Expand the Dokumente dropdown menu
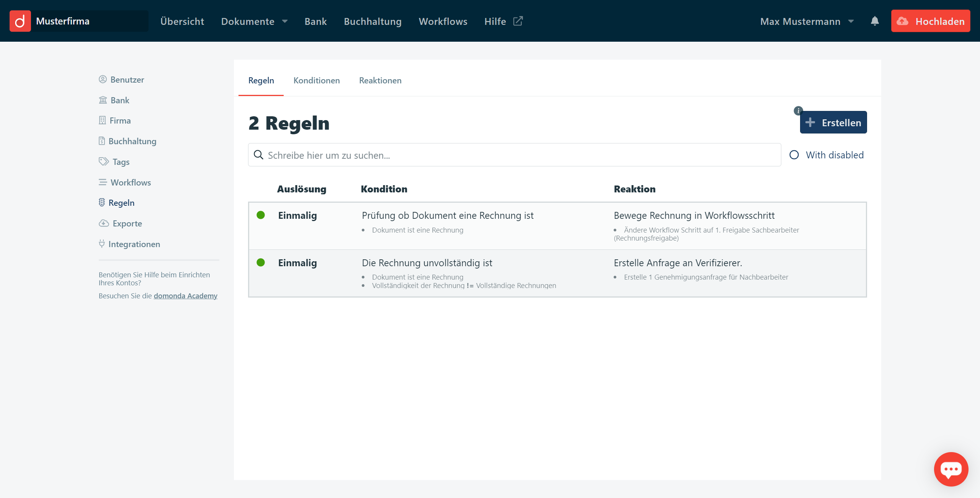 (254, 21)
